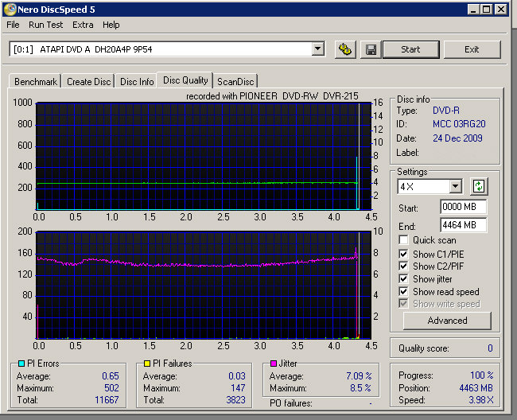Click the Position 4463 MB value

[476, 388]
